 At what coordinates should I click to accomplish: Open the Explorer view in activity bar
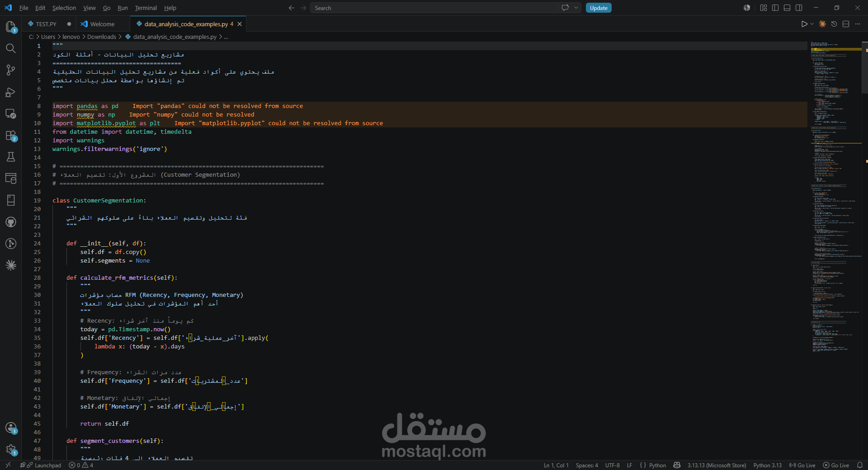(x=11, y=27)
